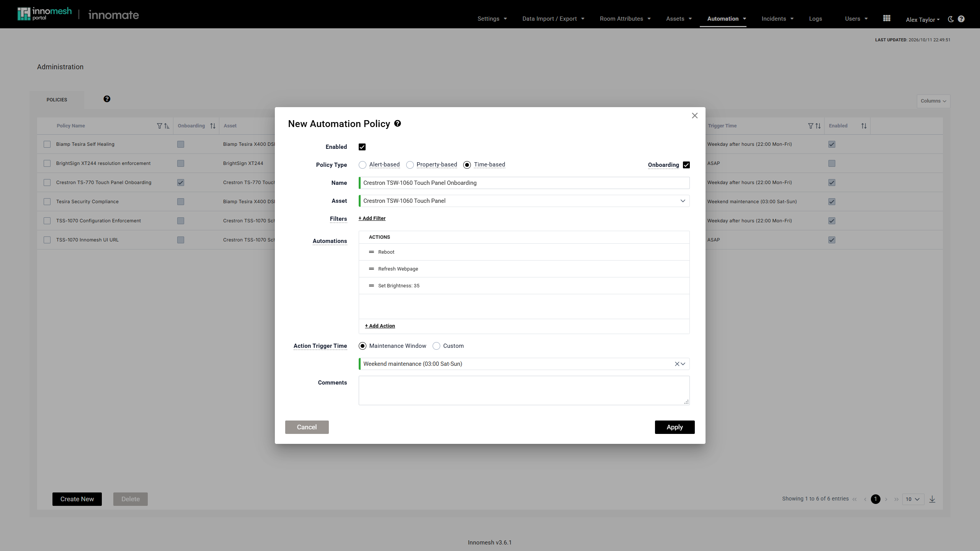Open the Columns dropdown
Screen dimensions: 980x551
[933, 101]
